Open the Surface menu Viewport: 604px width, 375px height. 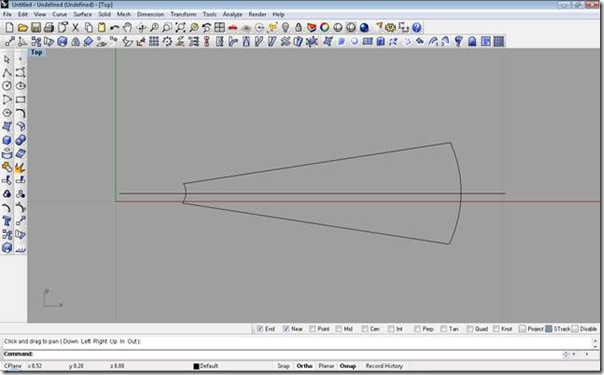click(82, 14)
